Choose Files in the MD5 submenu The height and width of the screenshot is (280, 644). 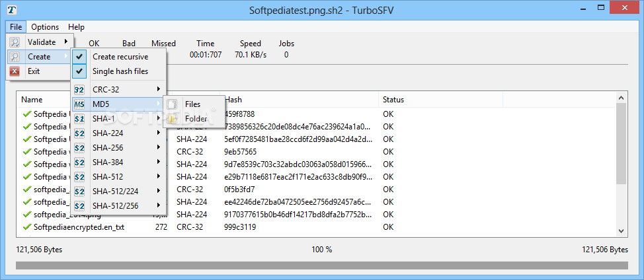click(x=194, y=104)
